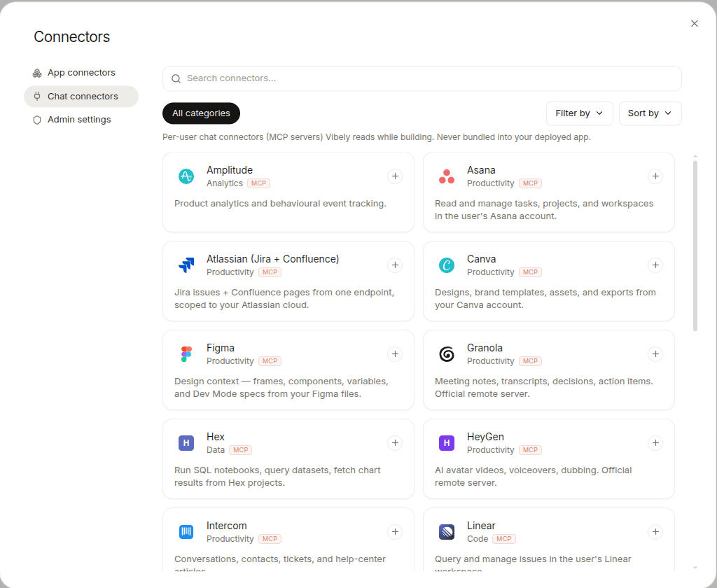Image resolution: width=717 pixels, height=588 pixels.
Task: Click the Linear logo icon
Action: pos(447,532)
